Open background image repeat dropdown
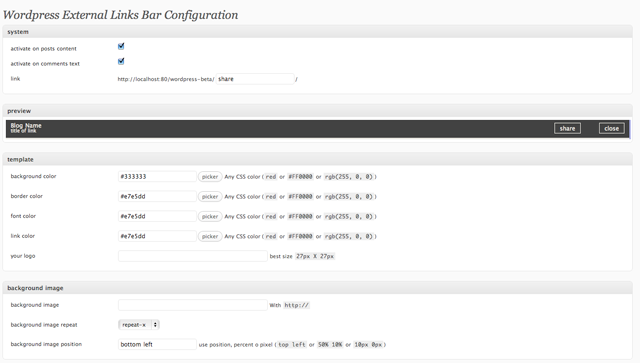Viewport: 640px width, 363px height. pos(139,325)
